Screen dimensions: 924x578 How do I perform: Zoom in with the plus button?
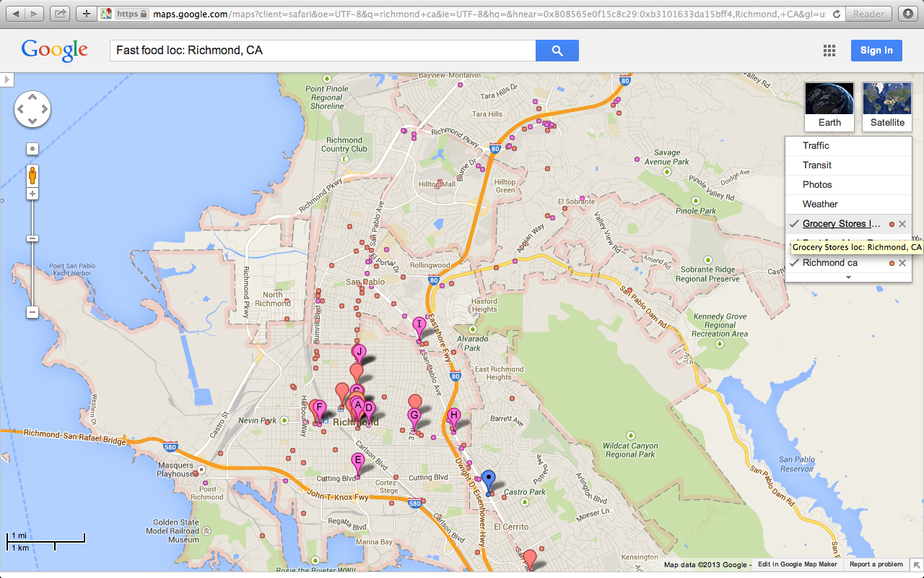click(x=32, y=194)
